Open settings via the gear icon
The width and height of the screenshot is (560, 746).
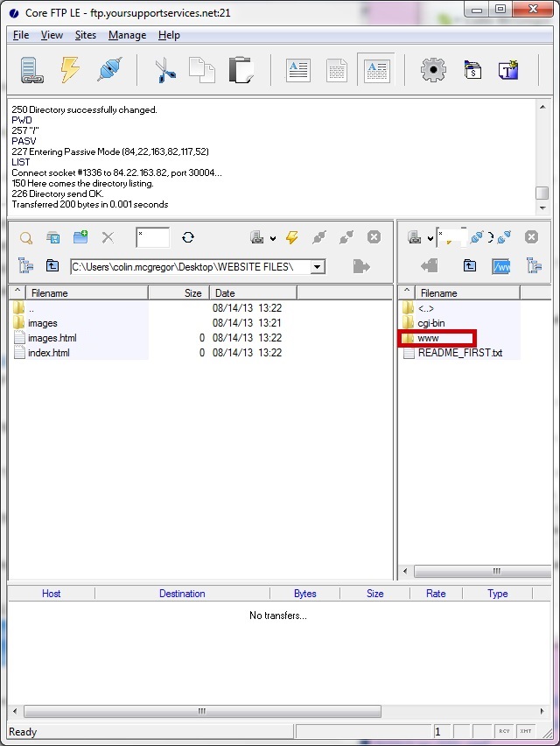pyautogui.click(x=432, y=70)
